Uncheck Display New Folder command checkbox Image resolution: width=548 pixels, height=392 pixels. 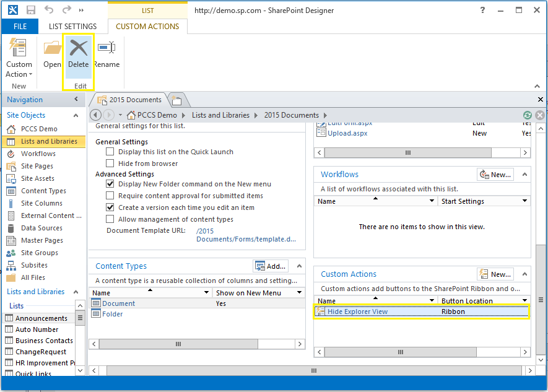[x=110, y=184]
